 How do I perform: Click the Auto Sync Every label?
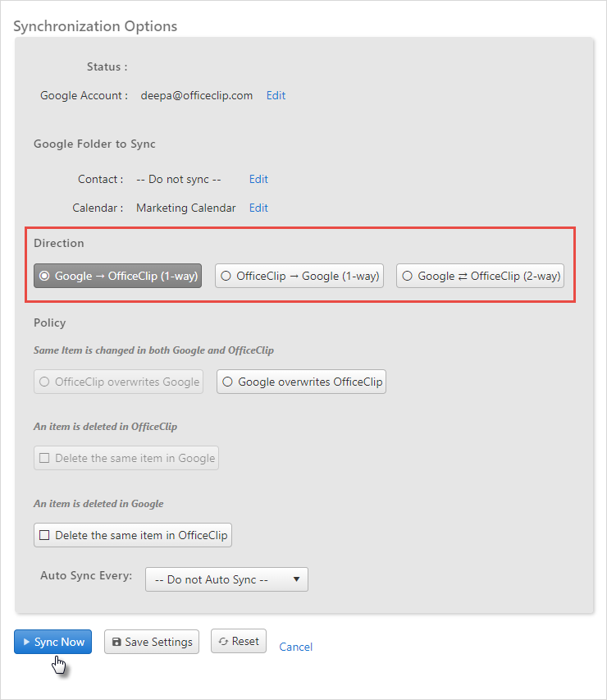coord(86,575)
